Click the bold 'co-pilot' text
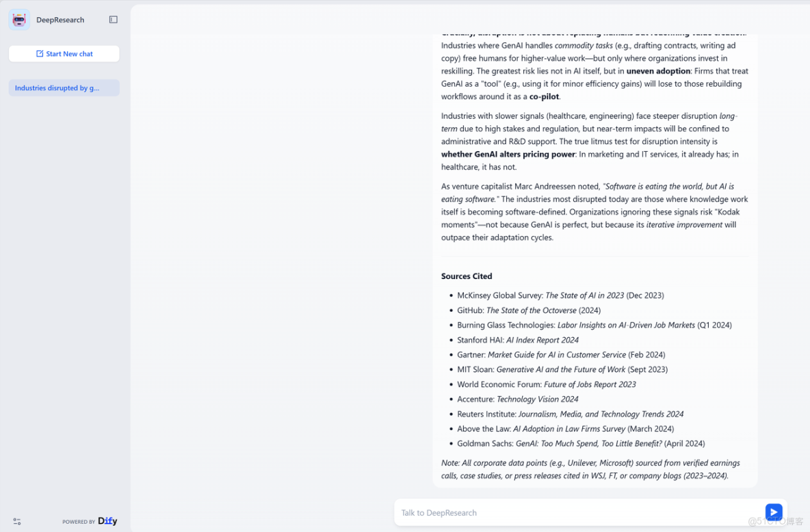Screen dimensions: 810x532 click(x=544, y=96)
